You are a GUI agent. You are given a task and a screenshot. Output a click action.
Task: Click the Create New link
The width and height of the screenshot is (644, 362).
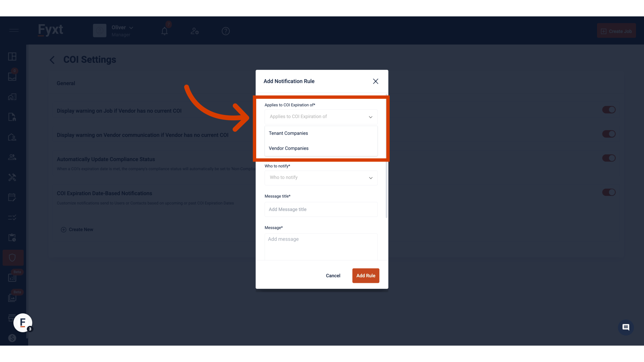pos(77,230)
